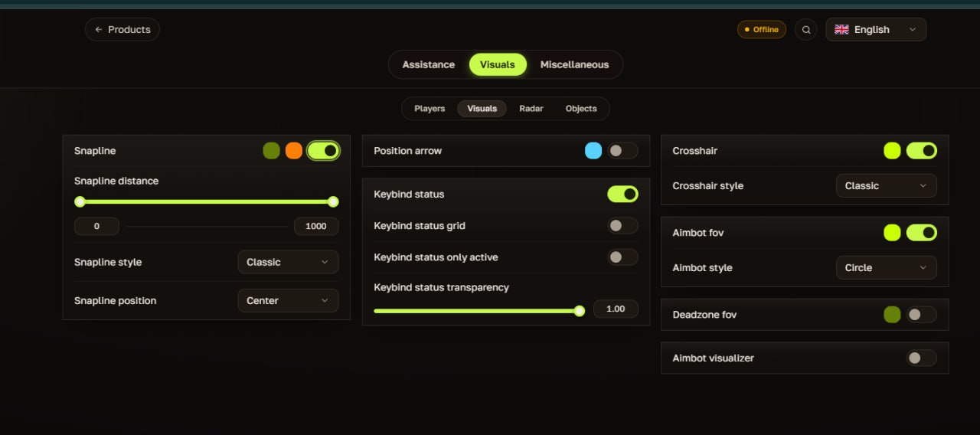Open the Deadzone fov color swatch

[x=892, y=315]
